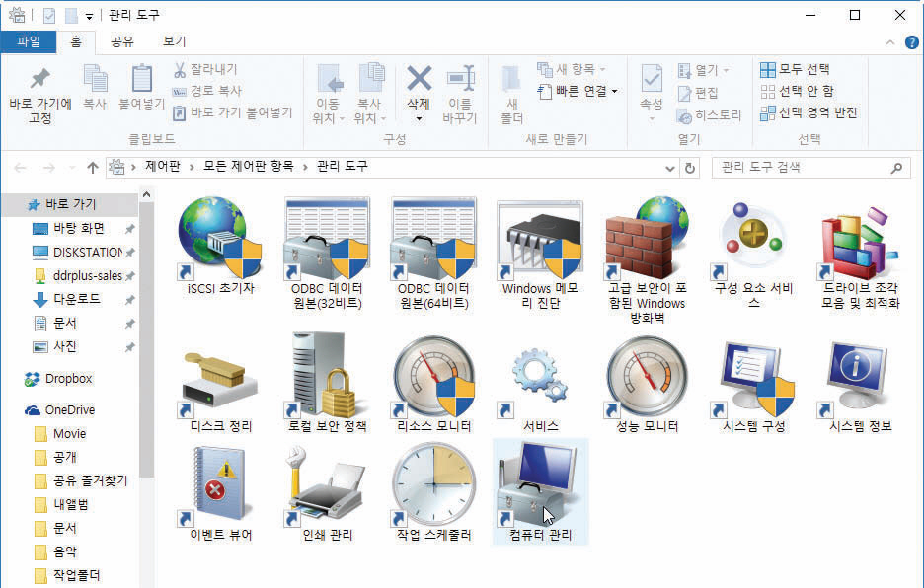Click the 새 폴더 button

coord(511,95)
